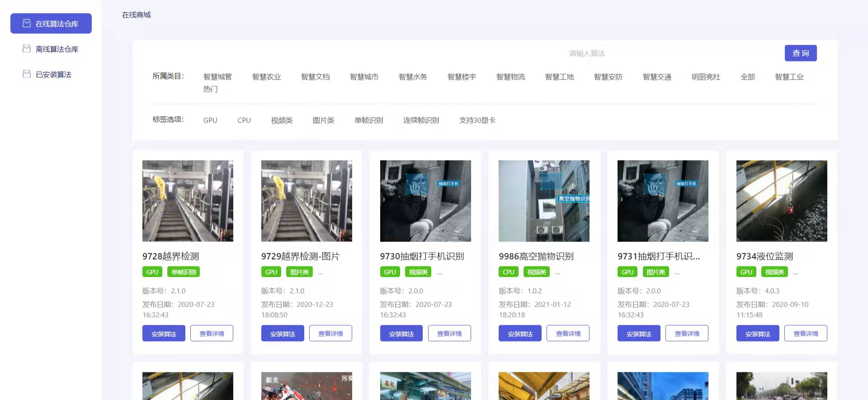Select the 全部 category filter
This screenshot has height=400, width=868.
[748, 77]
